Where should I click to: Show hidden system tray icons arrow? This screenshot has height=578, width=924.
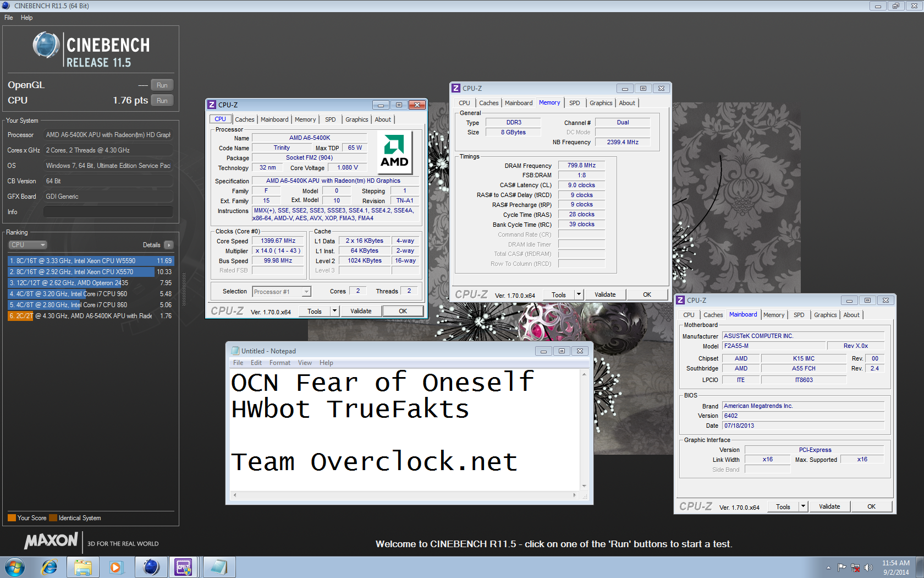[828, 568]
